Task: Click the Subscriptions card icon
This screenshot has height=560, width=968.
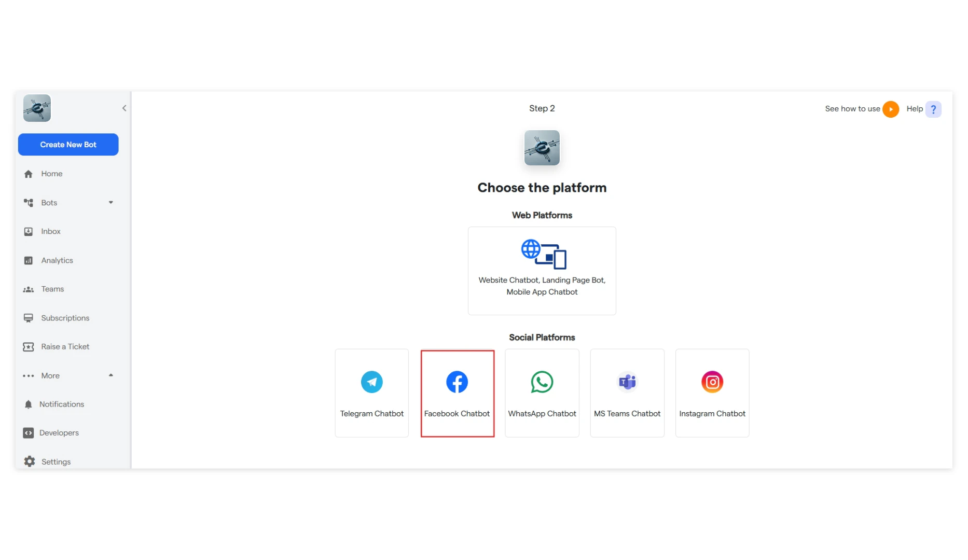Action: [29, 318]
